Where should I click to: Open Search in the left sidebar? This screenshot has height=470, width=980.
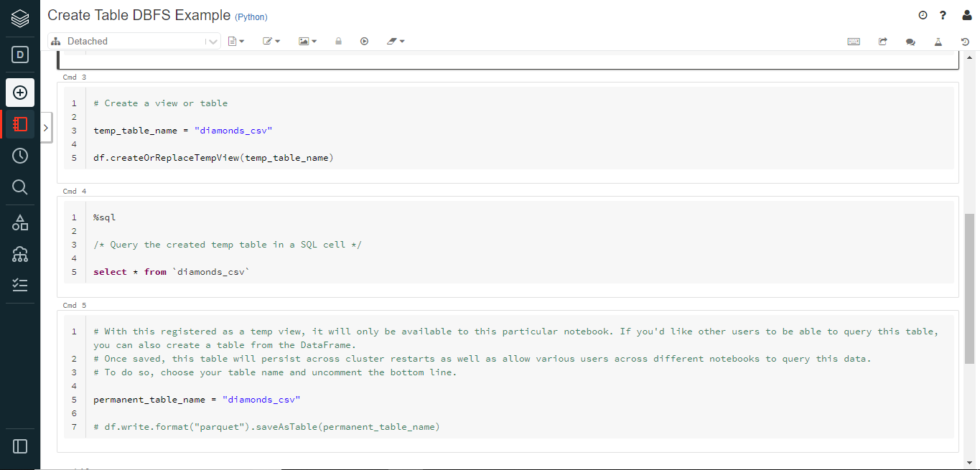coord(20,187)
